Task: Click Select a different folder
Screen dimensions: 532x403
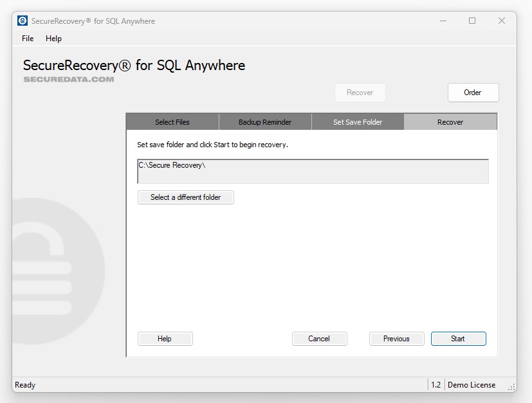Action: [x=185, y=197]
